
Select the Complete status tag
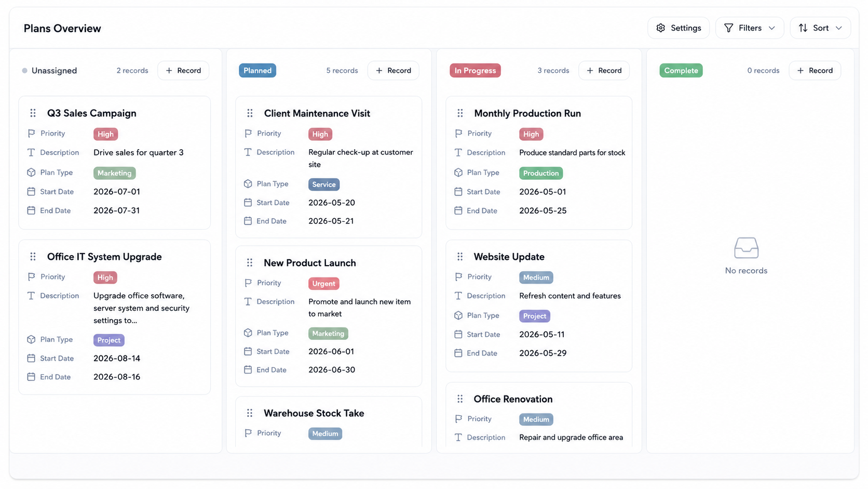pos(681,71)
